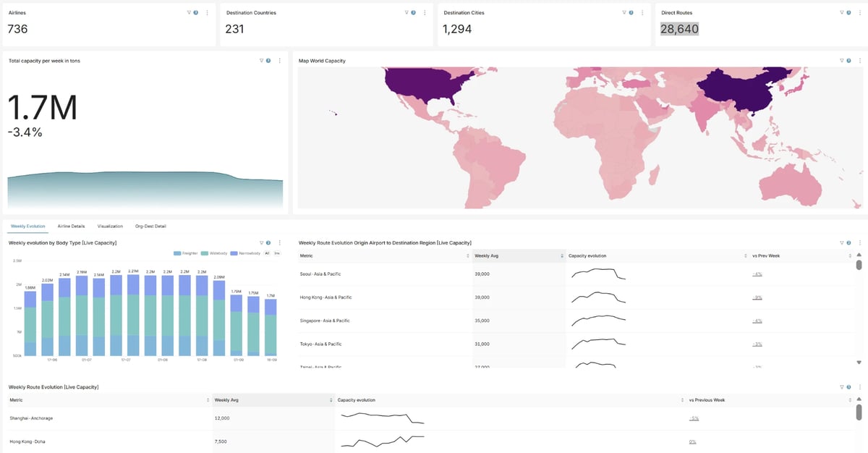Sort region table by Weekly Avg column

[x=562, y=256]
